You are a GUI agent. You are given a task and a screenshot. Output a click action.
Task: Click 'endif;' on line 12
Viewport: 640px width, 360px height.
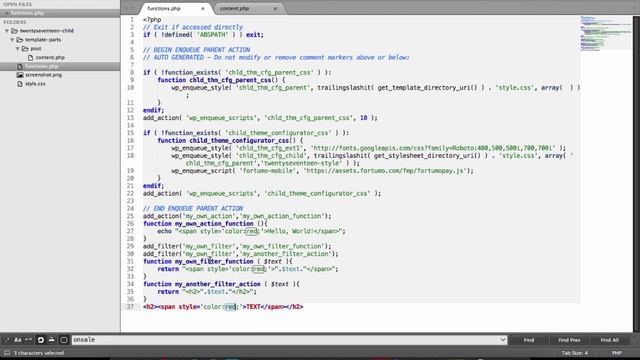pos(153,110)
